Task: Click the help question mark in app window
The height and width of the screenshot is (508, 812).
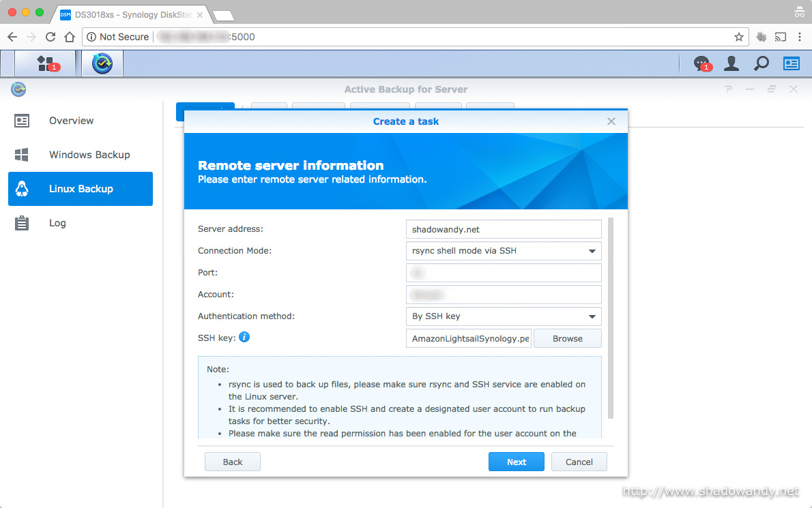Action: pyautogui.click(x=728, y=89)
